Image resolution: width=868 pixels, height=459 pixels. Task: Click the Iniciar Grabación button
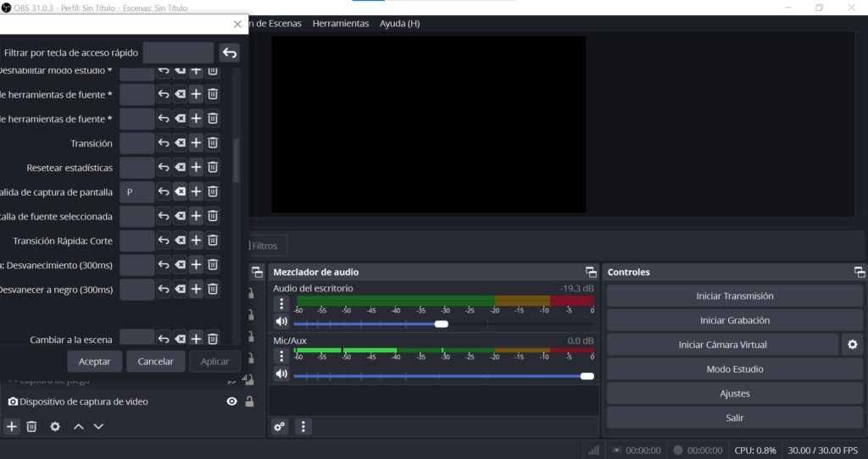[x=734, y=320]
